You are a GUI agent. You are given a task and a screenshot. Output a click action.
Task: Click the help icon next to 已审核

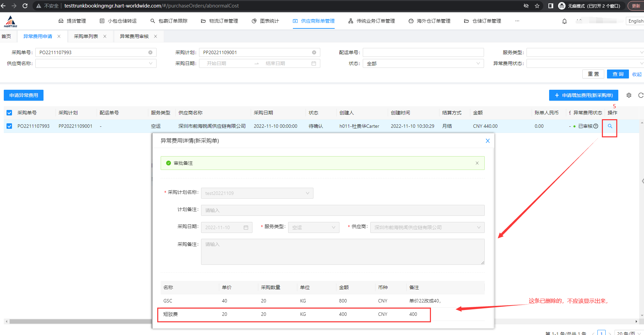point(596,126)
